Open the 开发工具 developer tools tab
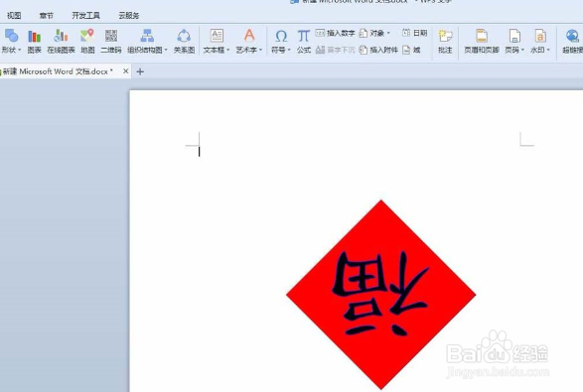583x392 pixels. point(85,16)
